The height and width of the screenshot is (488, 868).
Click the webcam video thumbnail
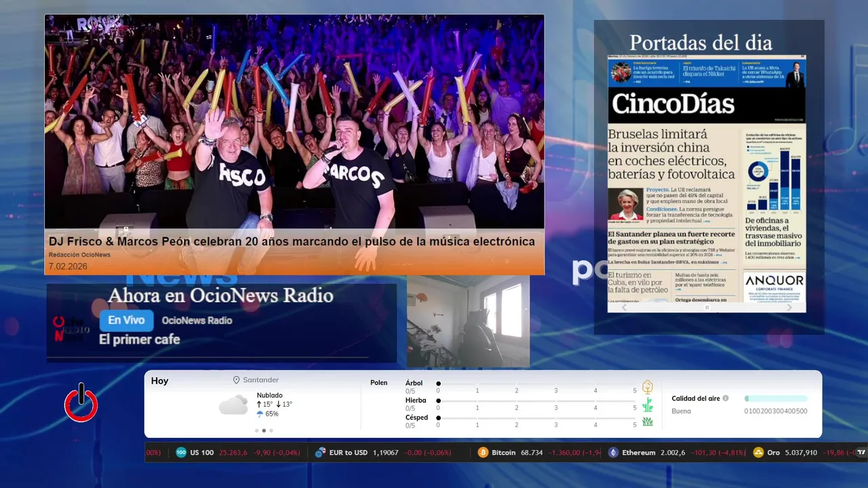[468, 321]
